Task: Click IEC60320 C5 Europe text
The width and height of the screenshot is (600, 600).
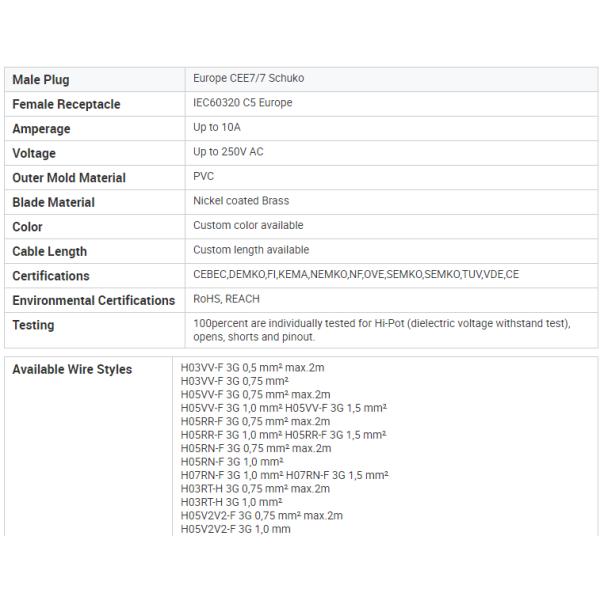Action: [243, 103]
